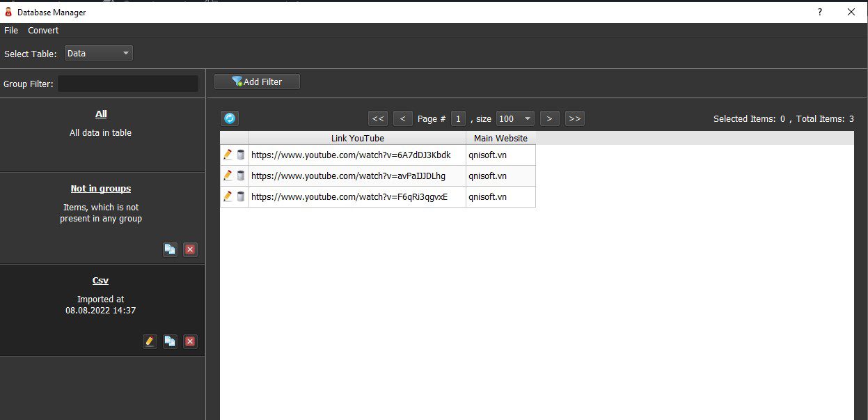Image resolution: width=868 pixels, height=420 pixels.
Task: Delete row with link ending F6qRi3qgvxE
Action: 241,197
